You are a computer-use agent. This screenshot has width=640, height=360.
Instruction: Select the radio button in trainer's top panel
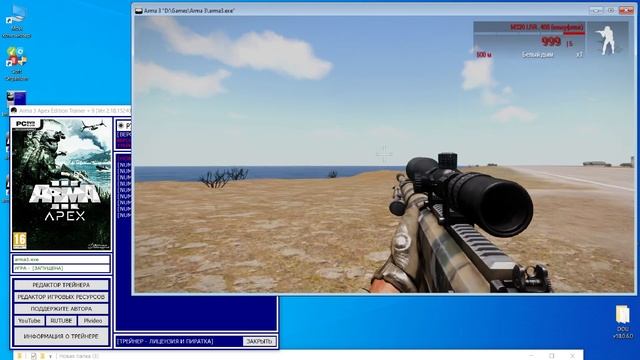(121, 125)
